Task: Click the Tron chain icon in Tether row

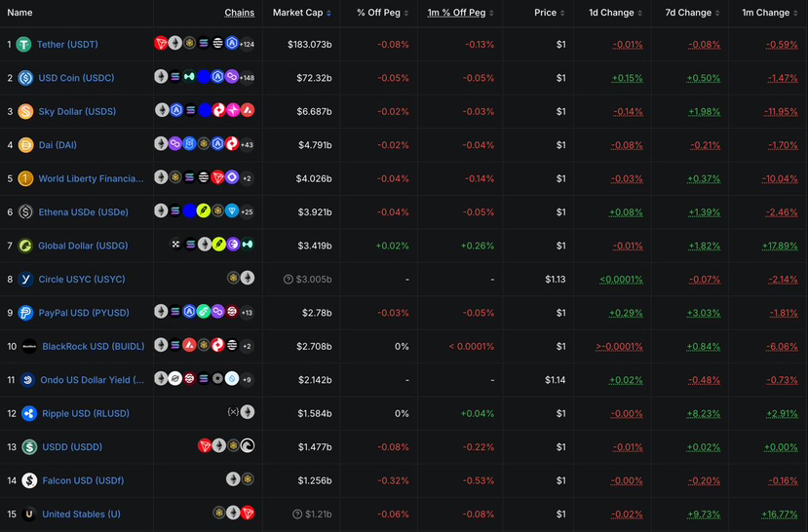Action: 161,43
